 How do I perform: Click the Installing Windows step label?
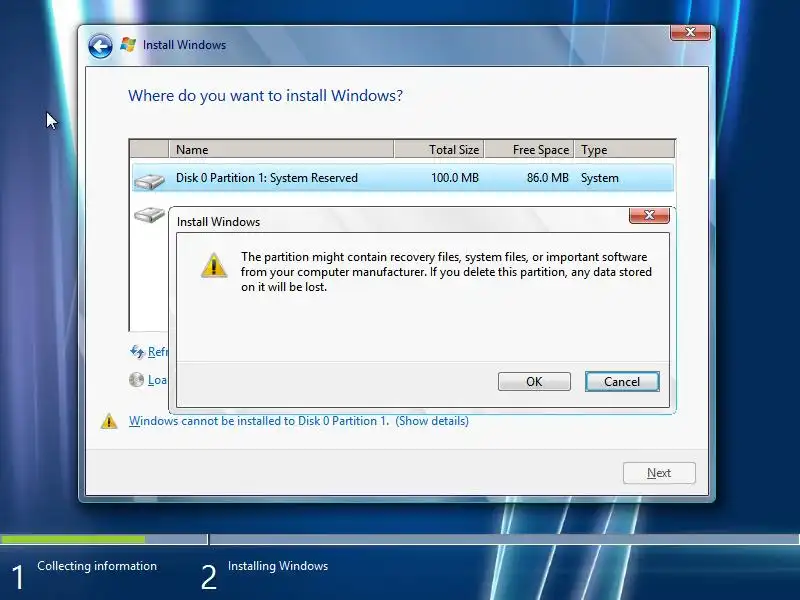tap(278, 566)
